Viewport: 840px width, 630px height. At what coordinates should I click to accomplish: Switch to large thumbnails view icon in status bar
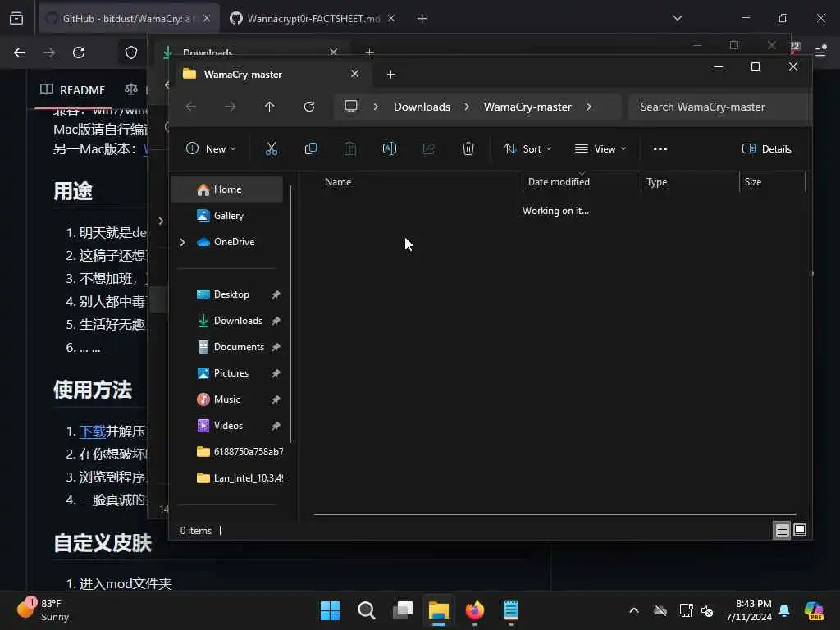click(800, 531)
